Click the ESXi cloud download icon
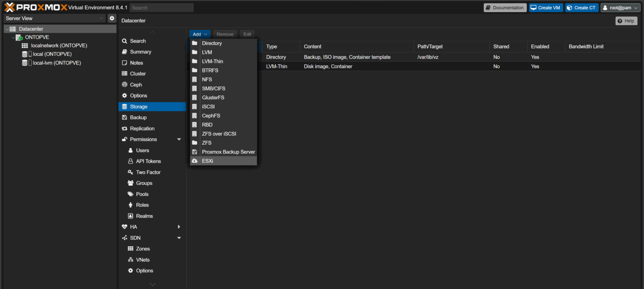 tap(195, 161)
